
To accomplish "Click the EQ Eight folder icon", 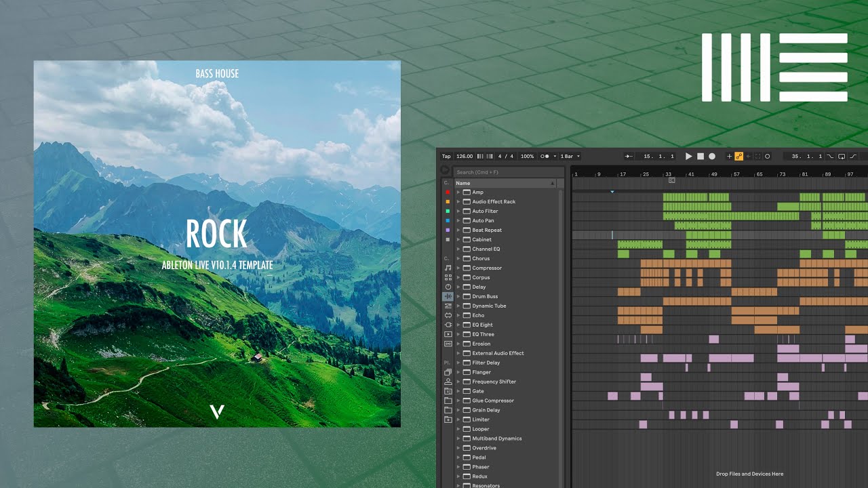I will tap(467, 325).
